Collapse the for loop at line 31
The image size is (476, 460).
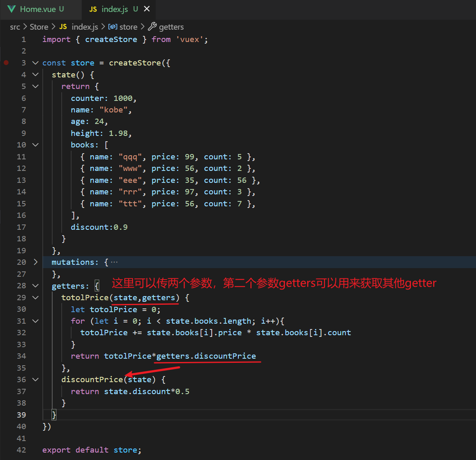tap(35, 321)
